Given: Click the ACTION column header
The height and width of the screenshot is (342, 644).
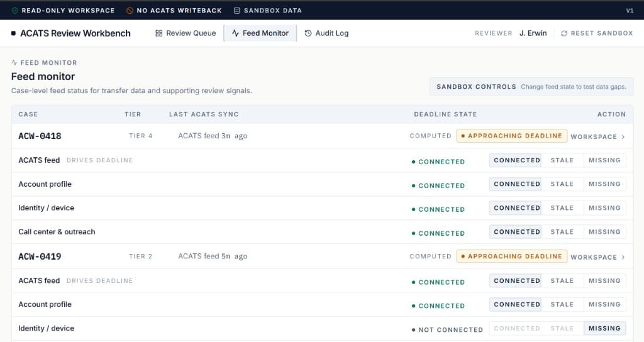Looking at the screenshot, I should pos(611,114).
